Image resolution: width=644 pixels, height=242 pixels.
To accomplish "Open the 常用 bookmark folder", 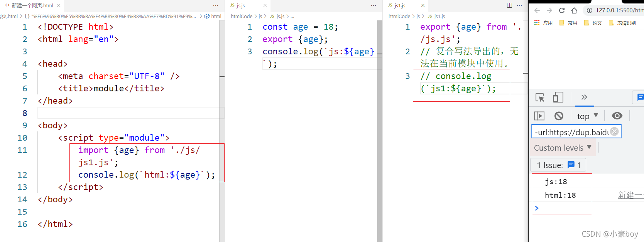I will click(568, 23).
